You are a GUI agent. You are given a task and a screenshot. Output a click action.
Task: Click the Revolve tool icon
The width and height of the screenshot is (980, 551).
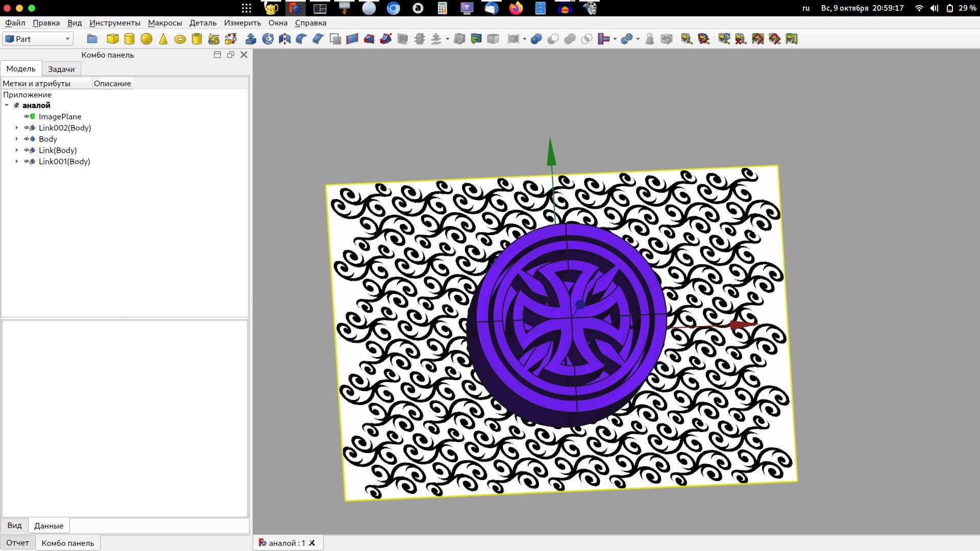click(268, 39)
